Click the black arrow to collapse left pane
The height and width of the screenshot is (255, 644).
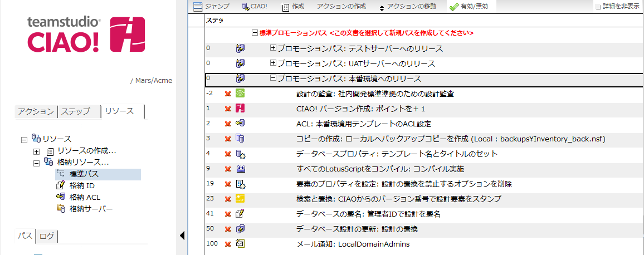(182, 236)
